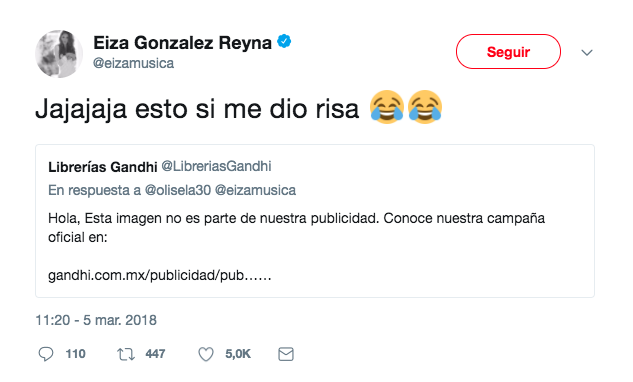Click the second laughing-crying emoji
Viewport: 633px width, 382px height.
[425, 107]
